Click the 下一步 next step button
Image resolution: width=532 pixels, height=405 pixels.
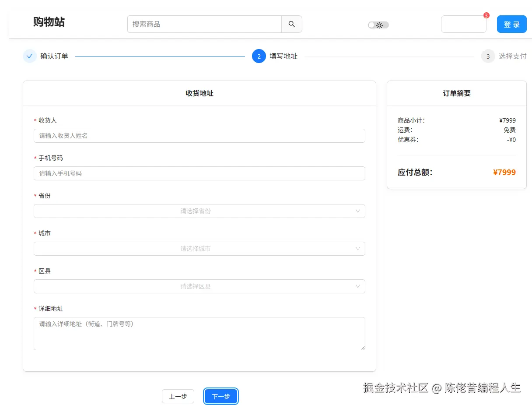[x=220, y=396]
